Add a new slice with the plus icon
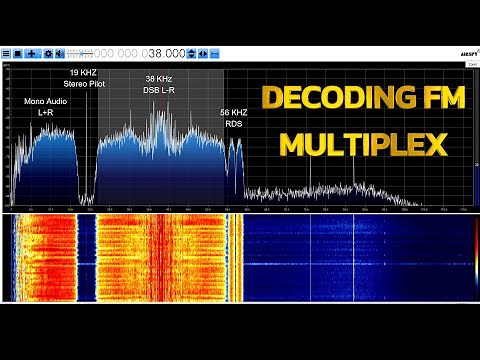The height and width of the screenshot is (360, 480). [34, 53]
